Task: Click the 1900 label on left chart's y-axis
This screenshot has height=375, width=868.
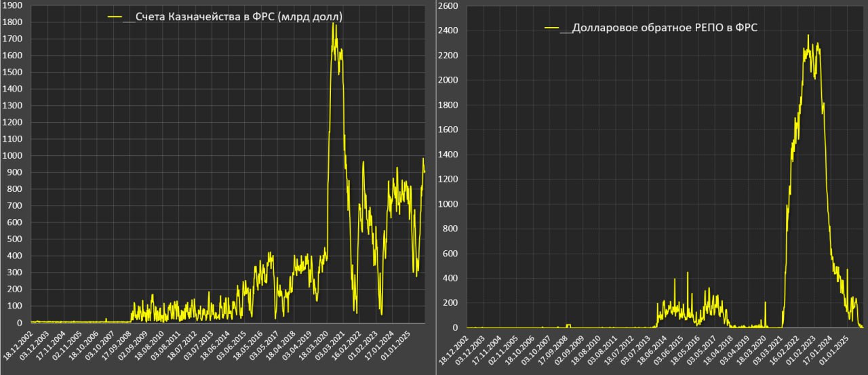Action: coord(13,5)
